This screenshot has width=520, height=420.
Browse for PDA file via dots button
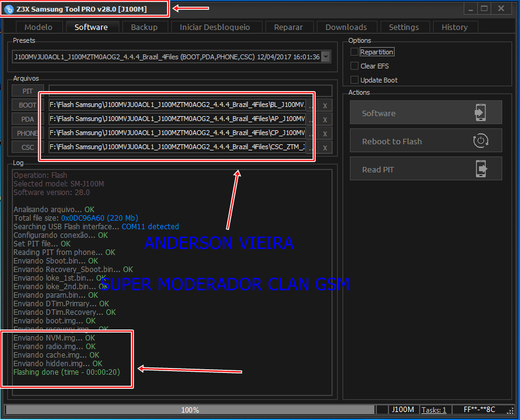(310, 119)
